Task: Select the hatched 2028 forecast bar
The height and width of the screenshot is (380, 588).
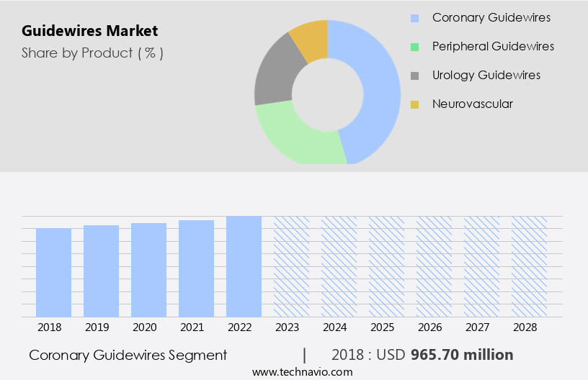Action: click(x=529, y=266)
